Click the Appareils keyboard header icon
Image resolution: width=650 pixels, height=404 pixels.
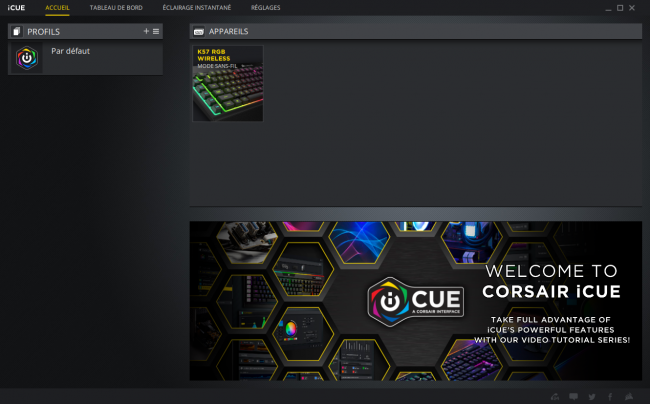199,31
